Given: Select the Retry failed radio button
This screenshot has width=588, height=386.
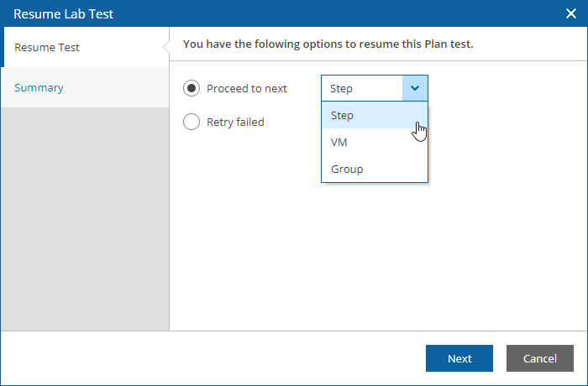Looking at the screenshot, I should tap(192, 122).
